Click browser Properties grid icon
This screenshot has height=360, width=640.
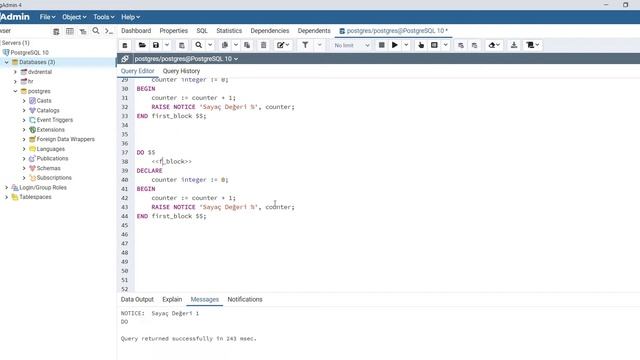[x=56, y=31]
